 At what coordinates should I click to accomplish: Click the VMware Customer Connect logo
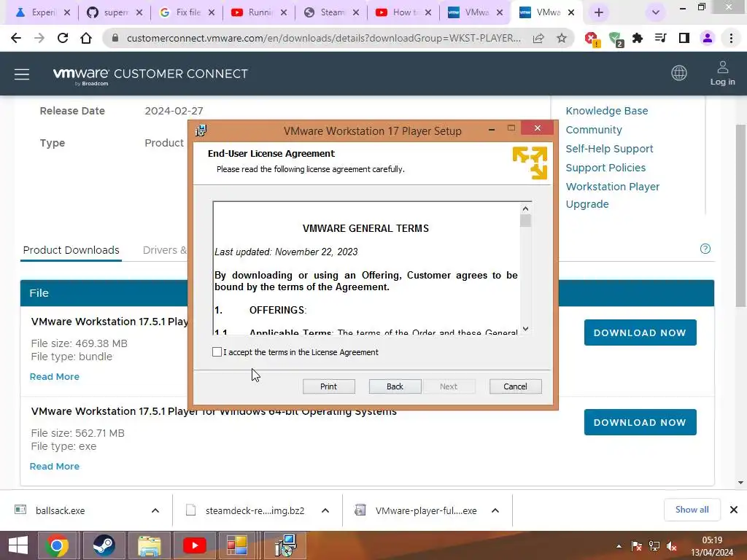[150, 75]
